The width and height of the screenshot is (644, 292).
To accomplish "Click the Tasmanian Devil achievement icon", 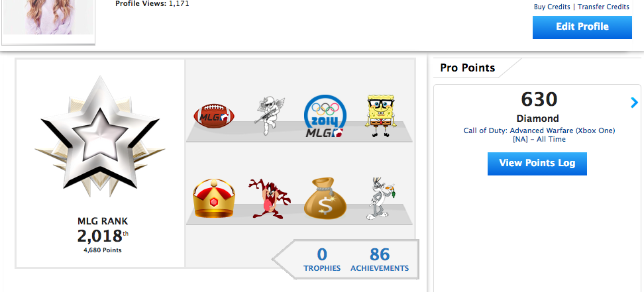I will [x=270, y=199].
